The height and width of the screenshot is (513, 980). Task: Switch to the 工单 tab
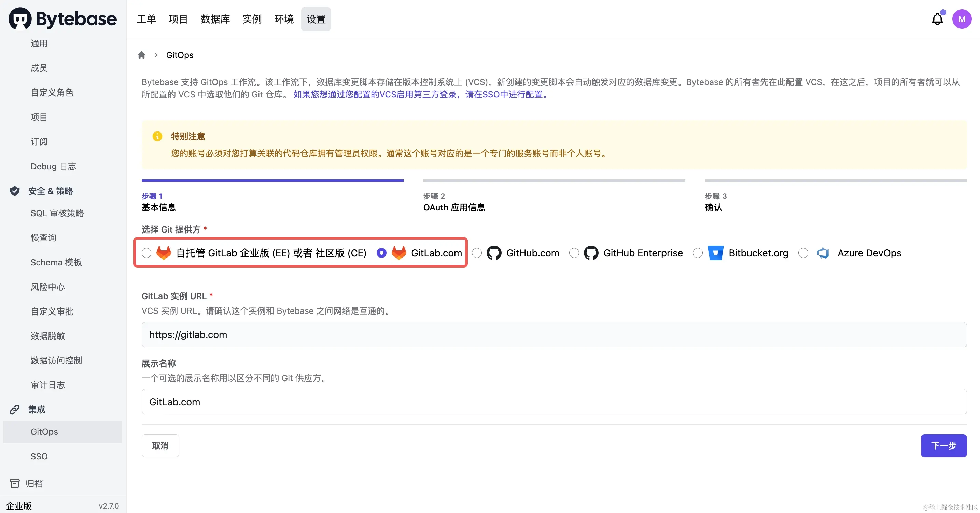[x=146, y=19]
